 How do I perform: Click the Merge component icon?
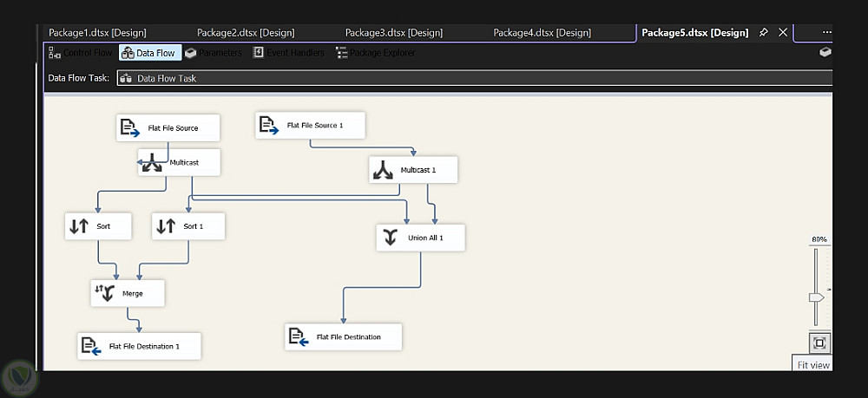(105, 293)
